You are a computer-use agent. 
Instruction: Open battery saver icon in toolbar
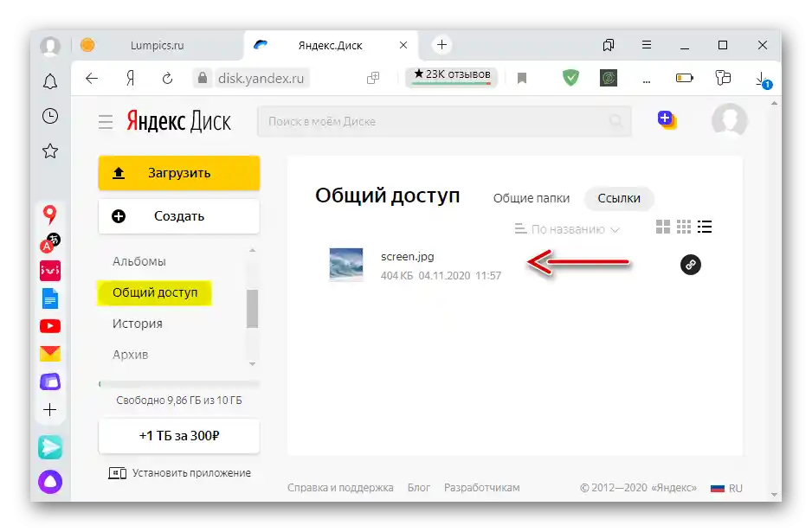[684, 78]
